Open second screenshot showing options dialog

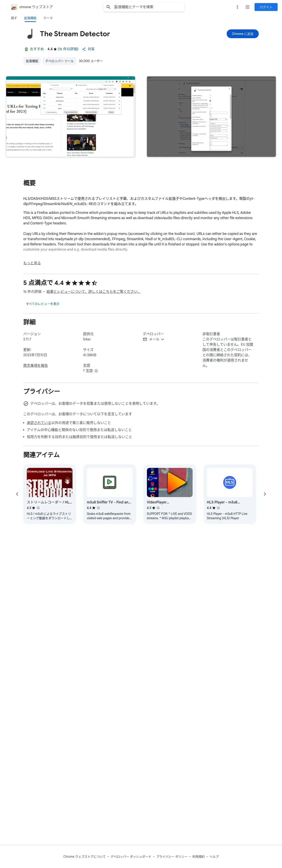[x=211, y=116]
